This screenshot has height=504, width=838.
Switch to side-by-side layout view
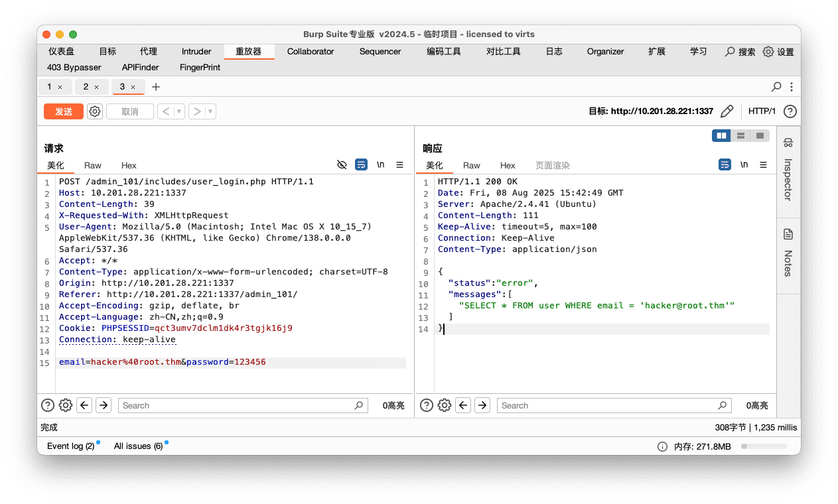(x=721, y=135)
